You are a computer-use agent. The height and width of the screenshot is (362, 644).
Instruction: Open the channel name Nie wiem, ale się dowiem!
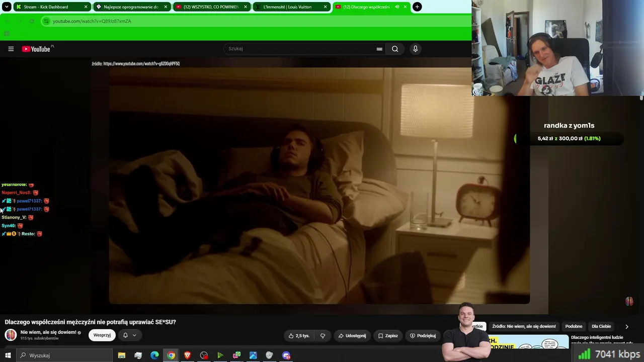48,332
